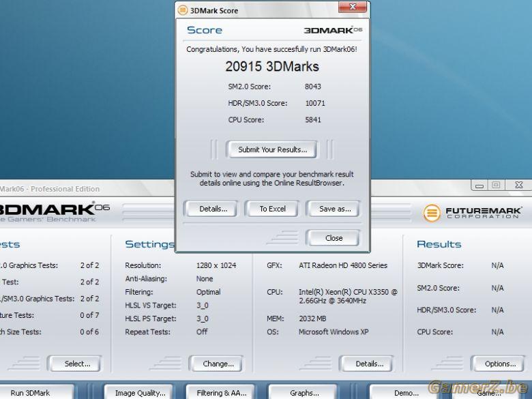Click the HLSL PS Target value 3_0
Screen dimensions: 532x399
(202, 319)
